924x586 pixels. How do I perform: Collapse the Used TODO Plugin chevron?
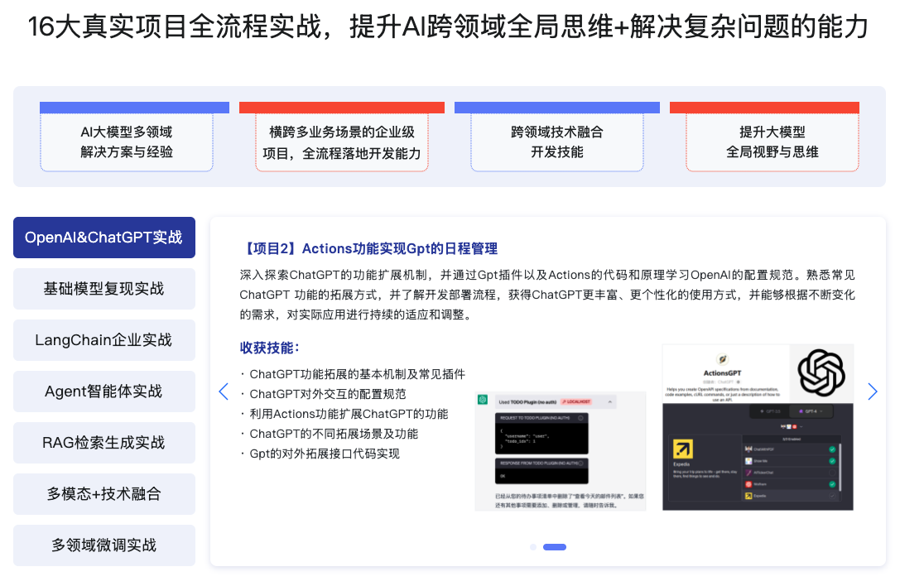pyautogui.click(x=610, y=402)
